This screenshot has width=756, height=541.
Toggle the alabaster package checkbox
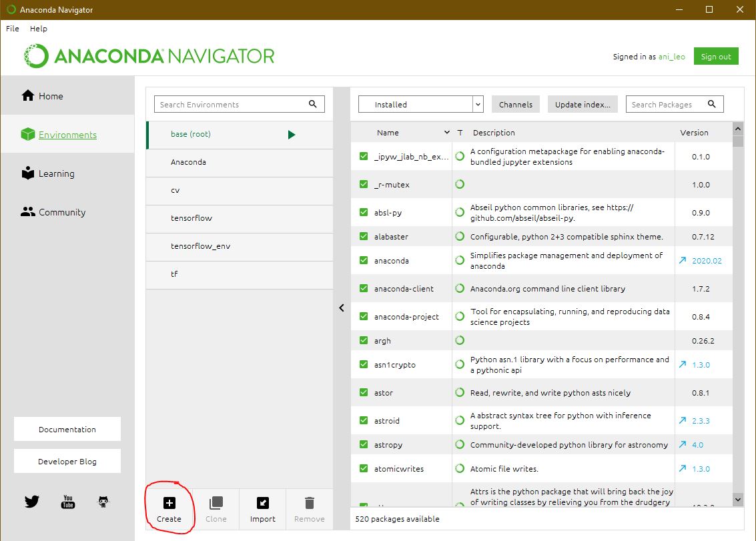364,236
